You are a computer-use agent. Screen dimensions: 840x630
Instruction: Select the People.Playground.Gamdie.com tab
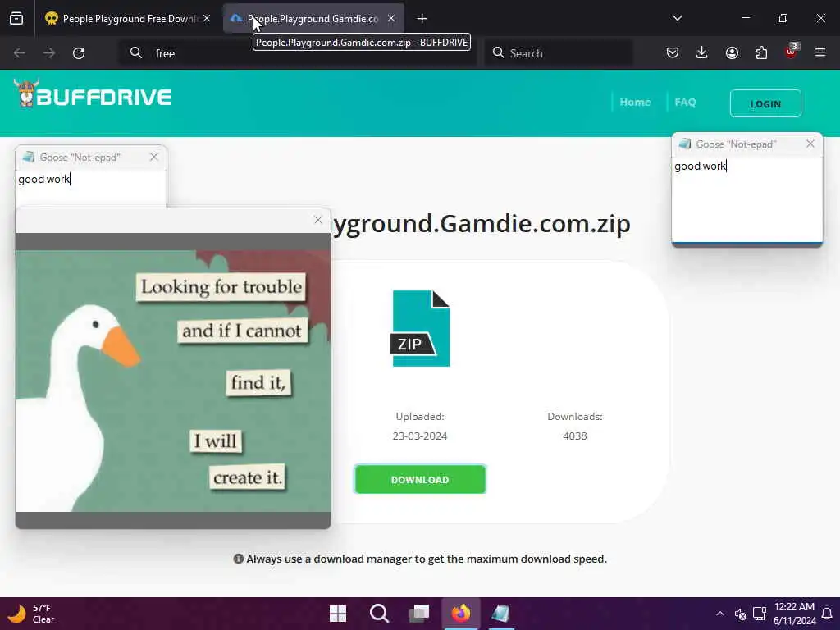click(x=313, y=19)
